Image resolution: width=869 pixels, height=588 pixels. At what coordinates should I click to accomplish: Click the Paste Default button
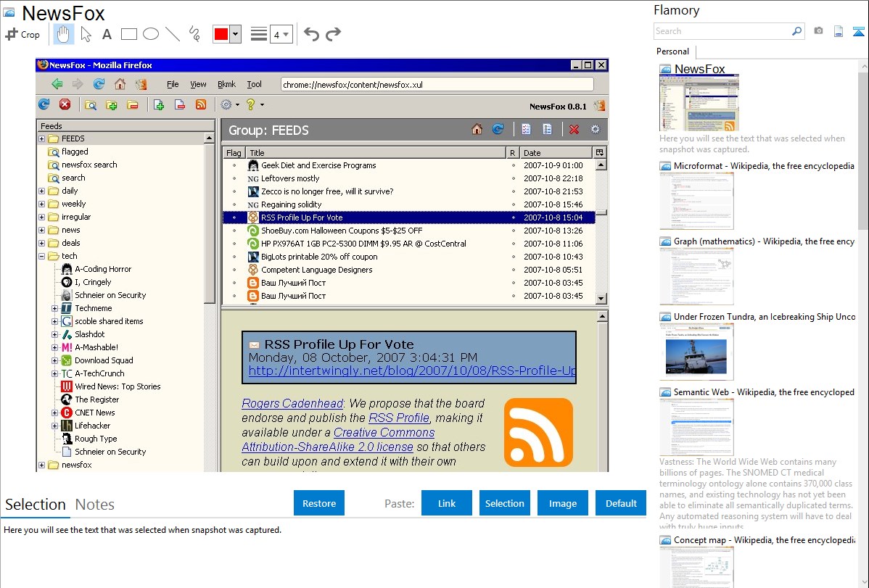pyautogui.click(x=621, y=503)
